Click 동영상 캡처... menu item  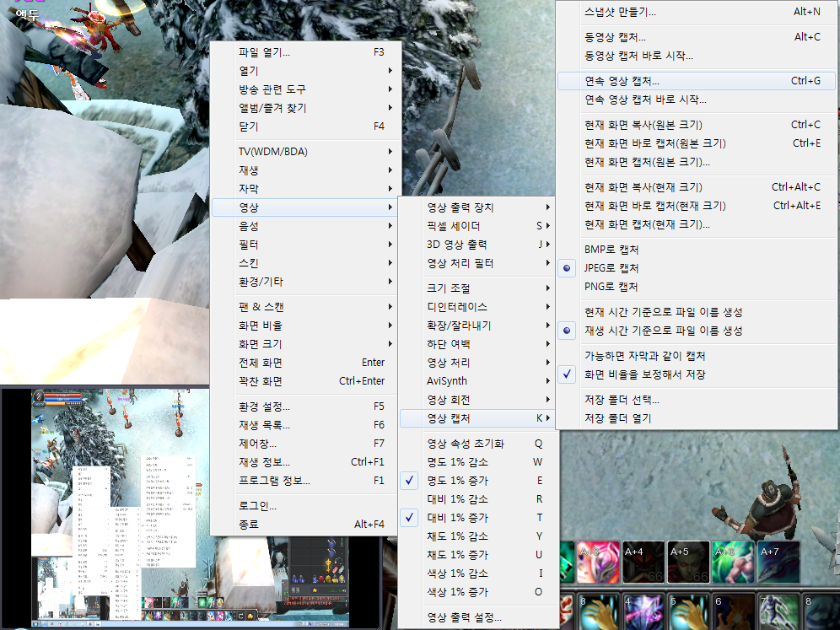click(x=697, y=37)
